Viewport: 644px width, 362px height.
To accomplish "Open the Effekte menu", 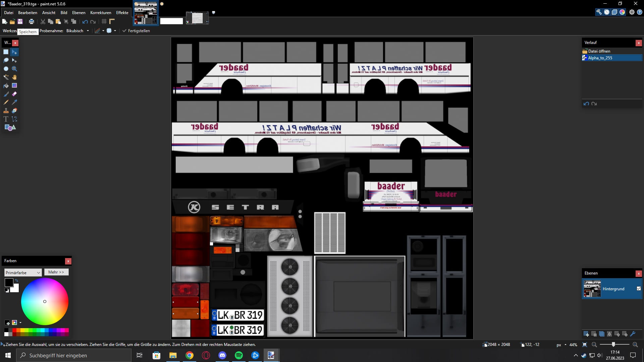I will pyautogui.click(x=122, y=13).
